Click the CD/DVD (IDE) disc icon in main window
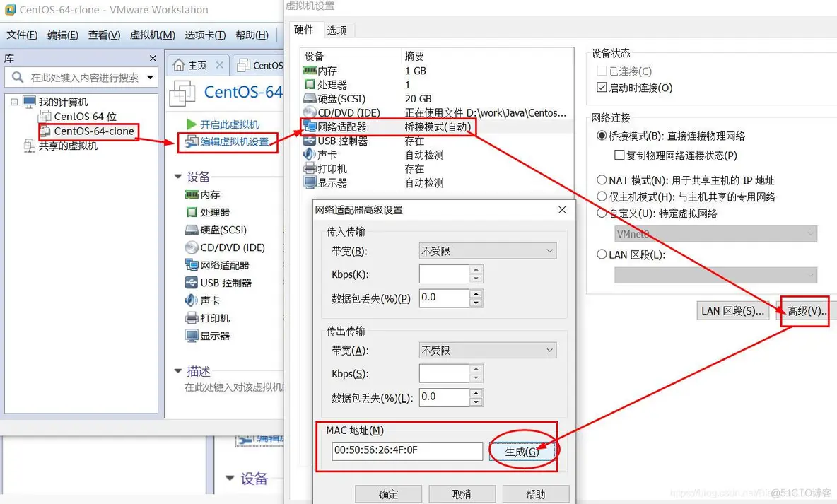 tap(192, 247)
